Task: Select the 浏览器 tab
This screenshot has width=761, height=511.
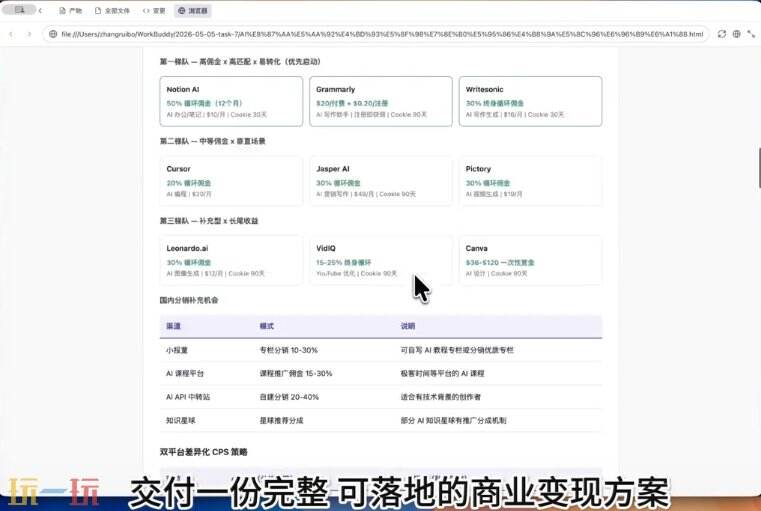Action: (x=192, y=11)
